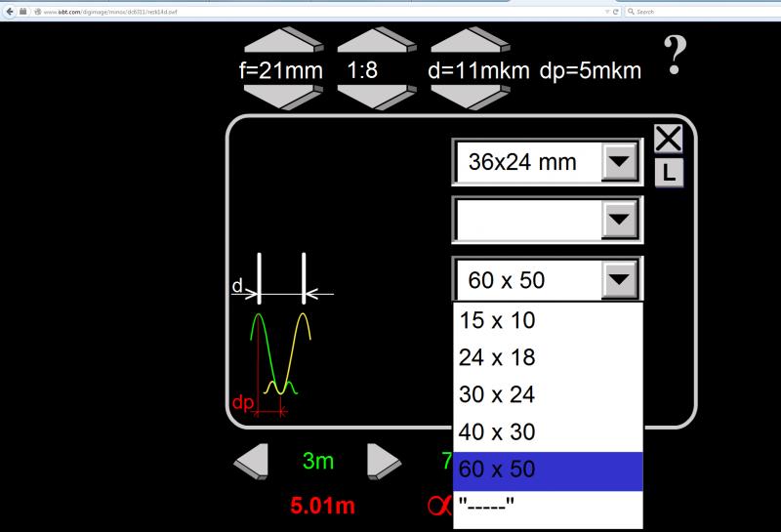Choose the highlighted 60 x 50 option

point(548,471)
